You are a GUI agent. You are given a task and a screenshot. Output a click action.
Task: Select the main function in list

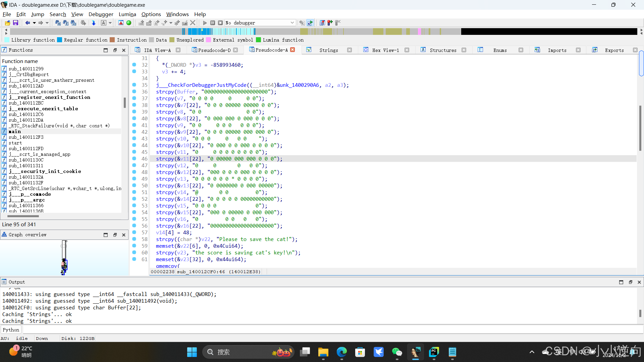(x=15, y=131)
